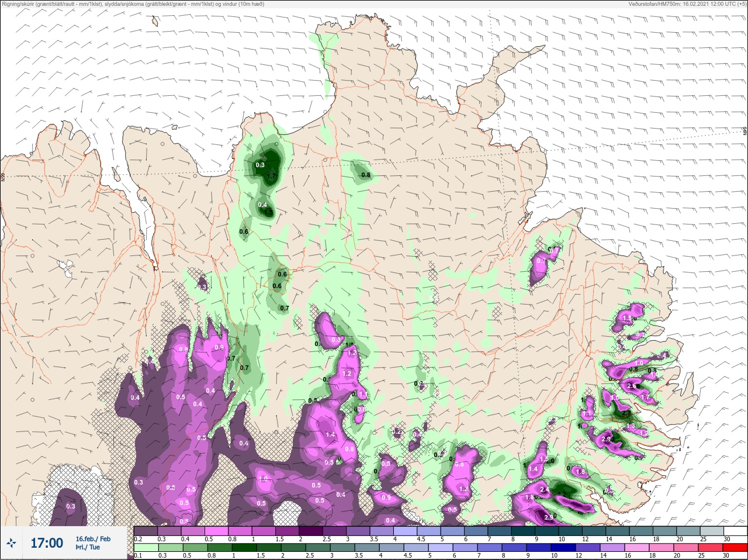
Task: Pick the light lavender swatch between 4 and 4.5, upper row
Action: point(406,531)
